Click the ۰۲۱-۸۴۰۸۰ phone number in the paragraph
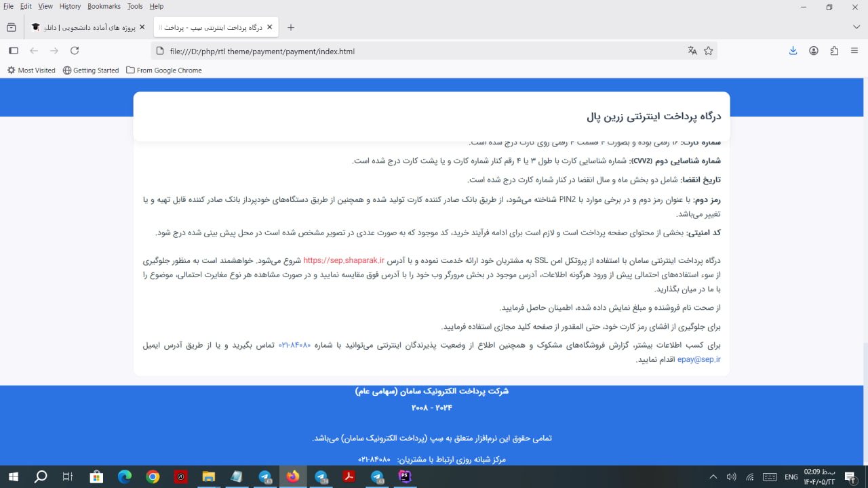The width and height of the screenshot is (868, 488). [294, 345]
